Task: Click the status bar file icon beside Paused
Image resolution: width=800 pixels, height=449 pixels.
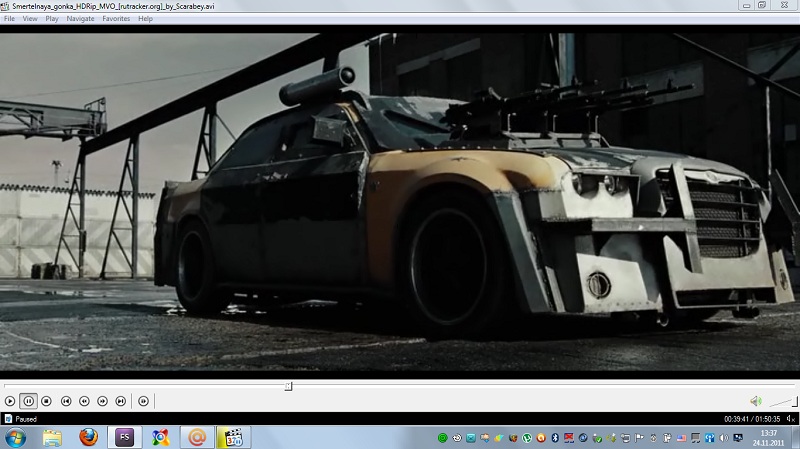Action: click(8, 419)
